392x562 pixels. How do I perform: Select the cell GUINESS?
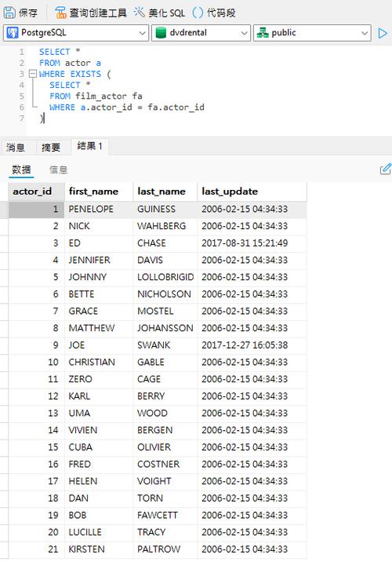[x=165, y=210]
